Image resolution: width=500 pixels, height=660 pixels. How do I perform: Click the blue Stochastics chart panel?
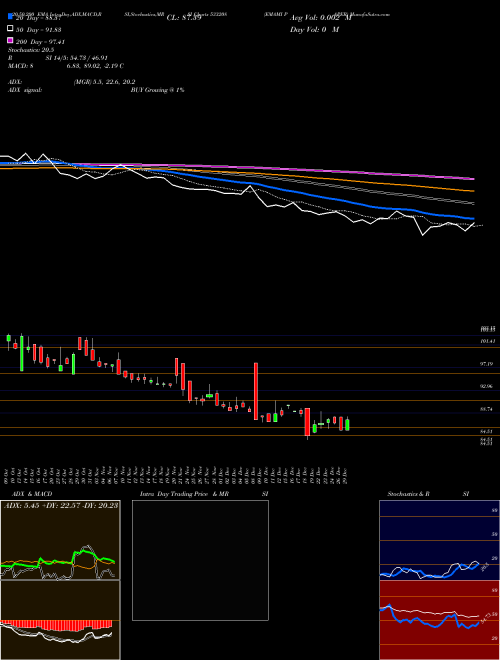(x=439, y=540)
